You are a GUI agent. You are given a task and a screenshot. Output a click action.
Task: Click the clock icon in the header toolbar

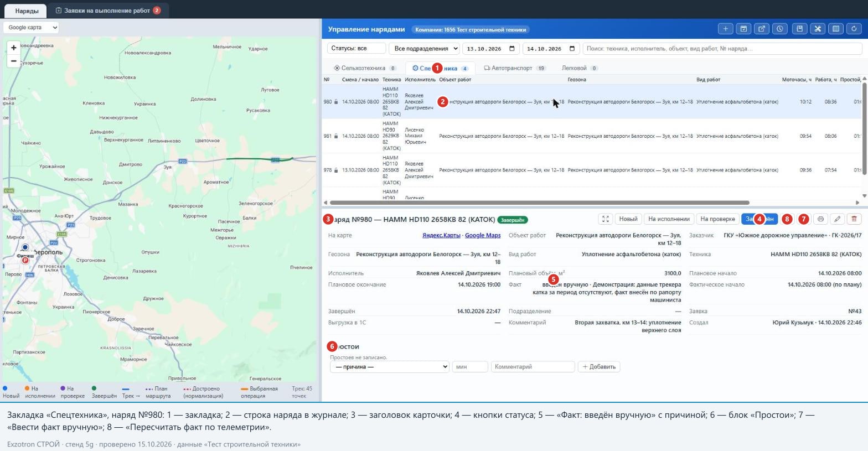pyautogui.click(x=780, y=29)
